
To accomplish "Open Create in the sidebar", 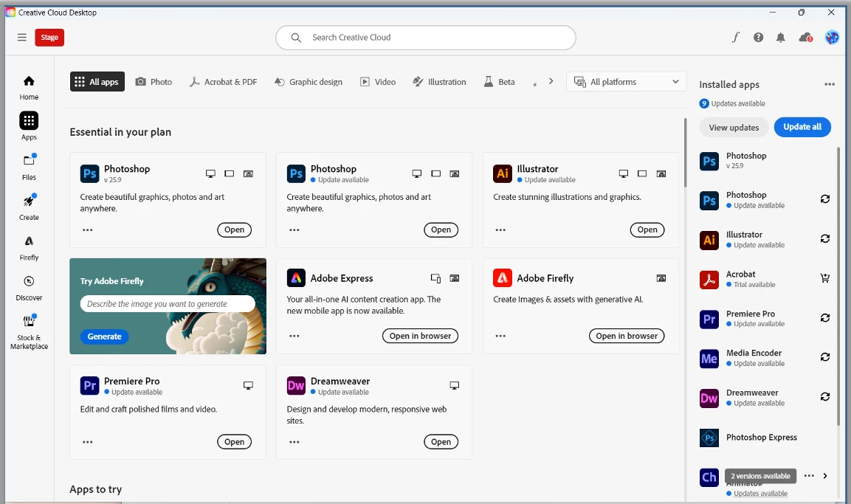I will point(29,207).
